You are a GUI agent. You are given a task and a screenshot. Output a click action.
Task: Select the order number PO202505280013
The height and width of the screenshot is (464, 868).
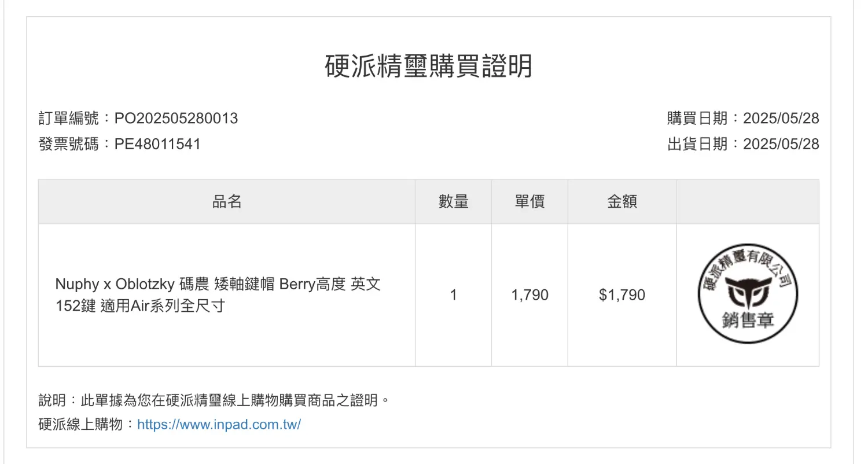[x=176, y=119]
